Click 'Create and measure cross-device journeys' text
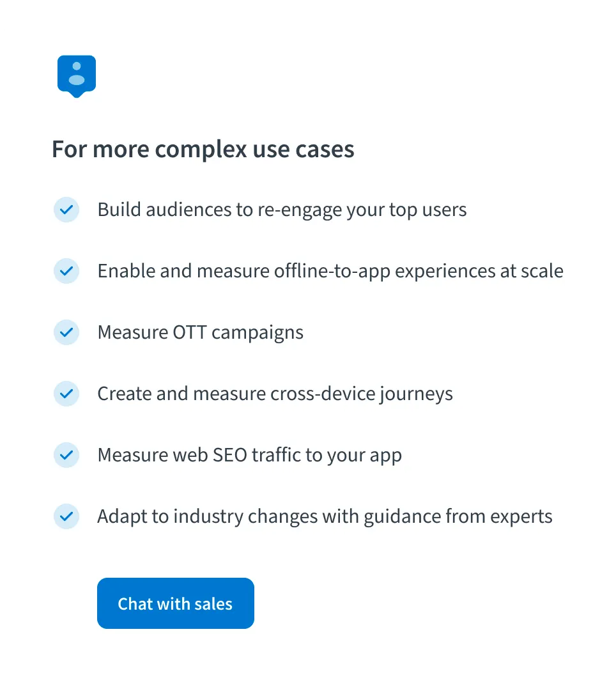 pyautogui.click(x=275, y=394)
